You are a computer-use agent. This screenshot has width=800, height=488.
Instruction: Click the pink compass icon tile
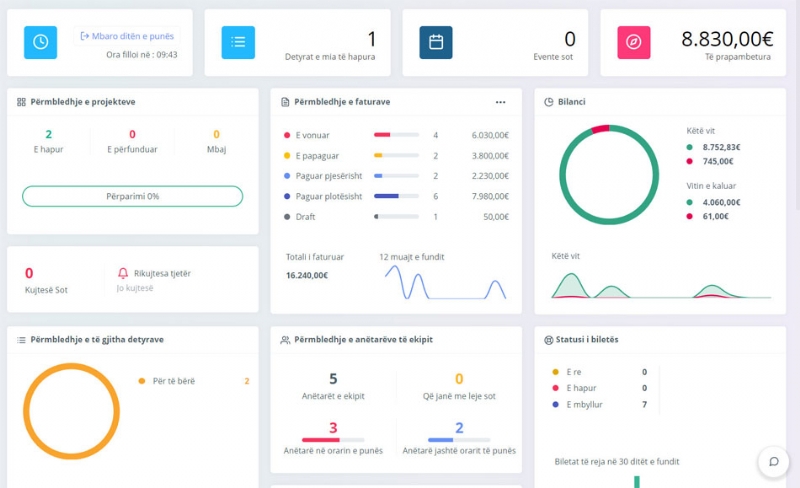[x=634, y=42]
